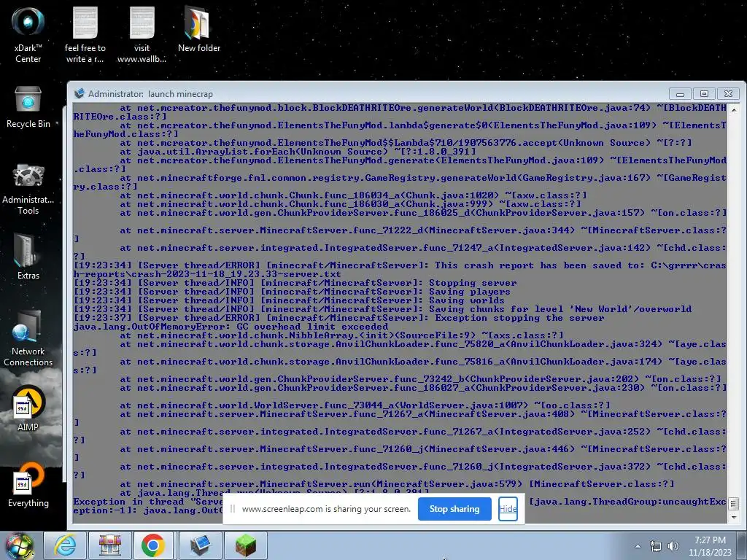Click the 'Saving worlds' log line
This screenshot has width=747, height=560.
289,300
